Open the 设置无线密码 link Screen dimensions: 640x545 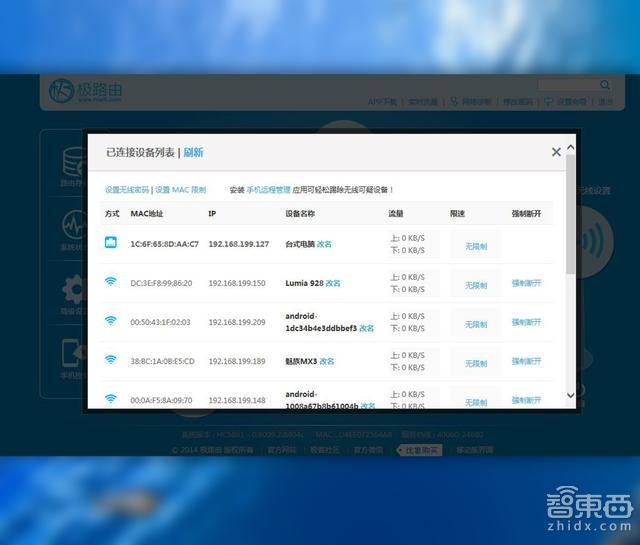click(127, 189)
